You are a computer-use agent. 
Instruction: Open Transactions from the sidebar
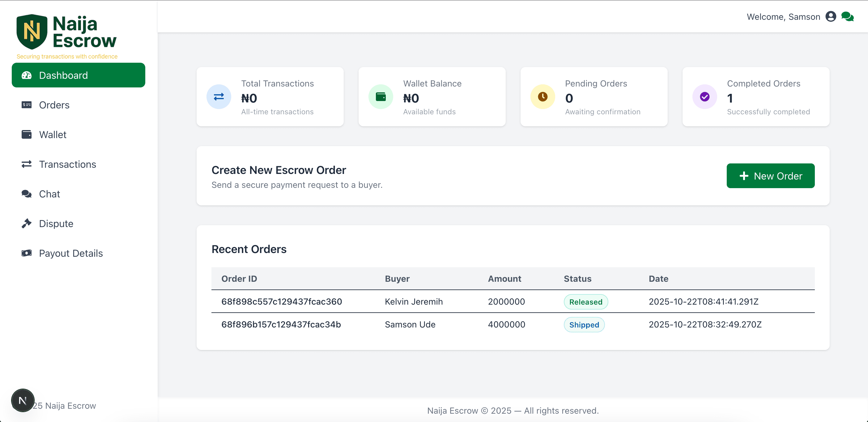67,164
